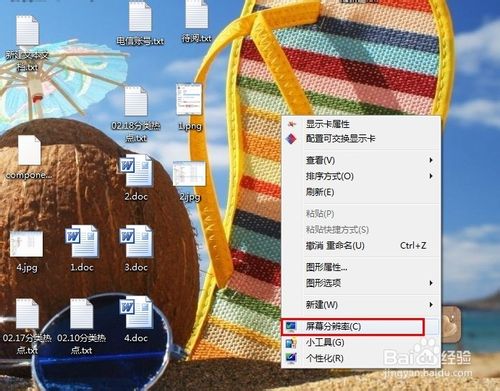
Task: Select the 1.doc Word document
Action: 82,248
